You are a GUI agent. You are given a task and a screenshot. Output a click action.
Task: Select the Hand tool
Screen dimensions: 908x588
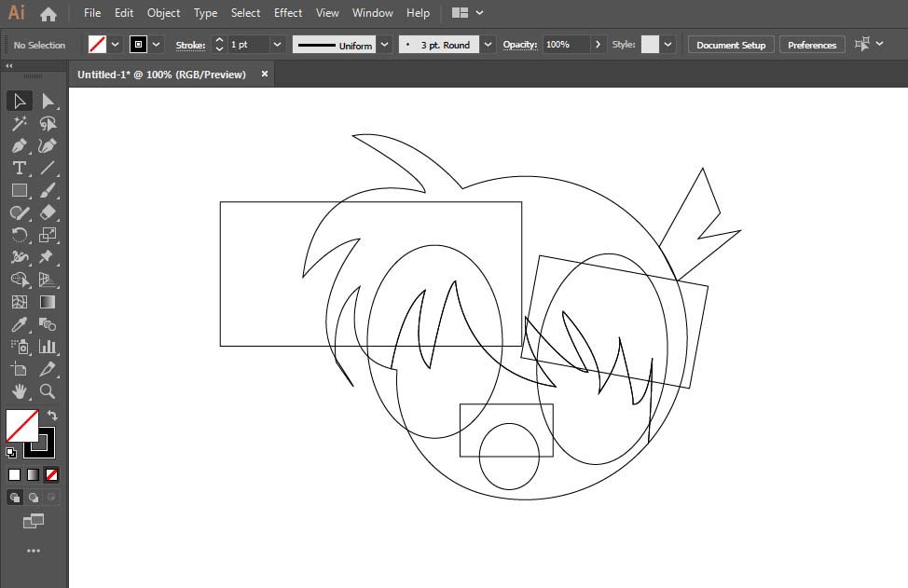point(19,391)
